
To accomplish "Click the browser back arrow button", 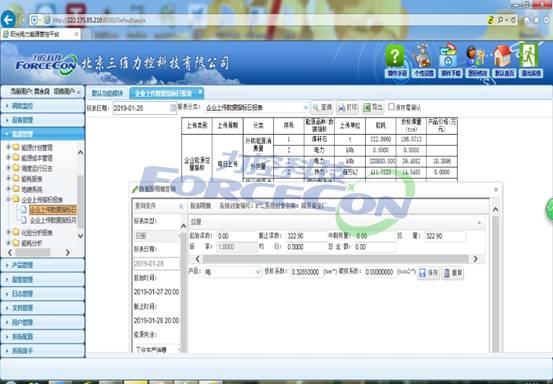I will [8, 19].
